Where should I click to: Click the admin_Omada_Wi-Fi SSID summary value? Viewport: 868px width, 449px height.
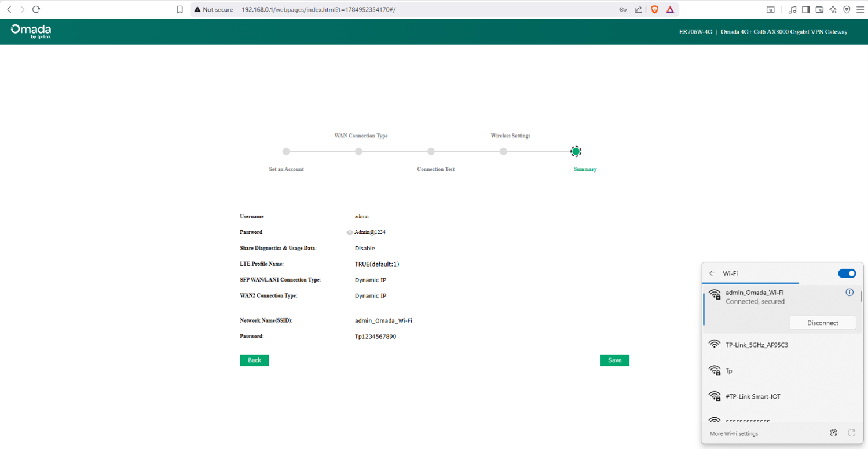[383, 320]
